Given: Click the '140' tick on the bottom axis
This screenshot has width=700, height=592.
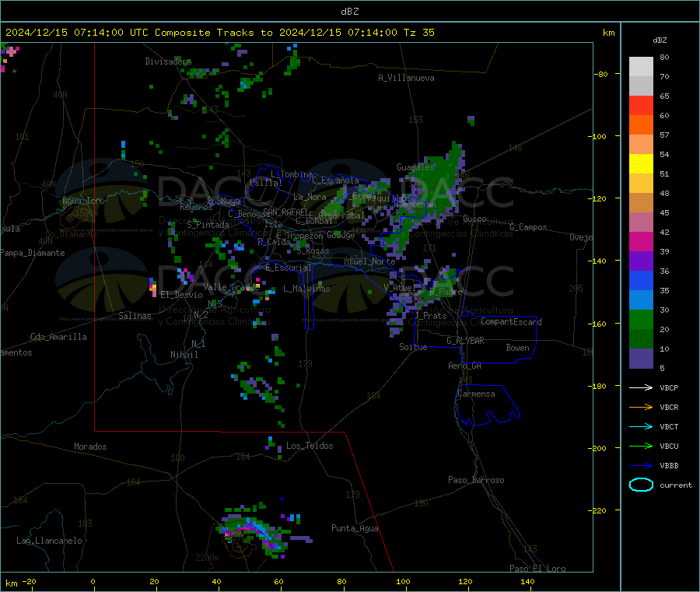Looking at the screenshot, I should [527, 581].
